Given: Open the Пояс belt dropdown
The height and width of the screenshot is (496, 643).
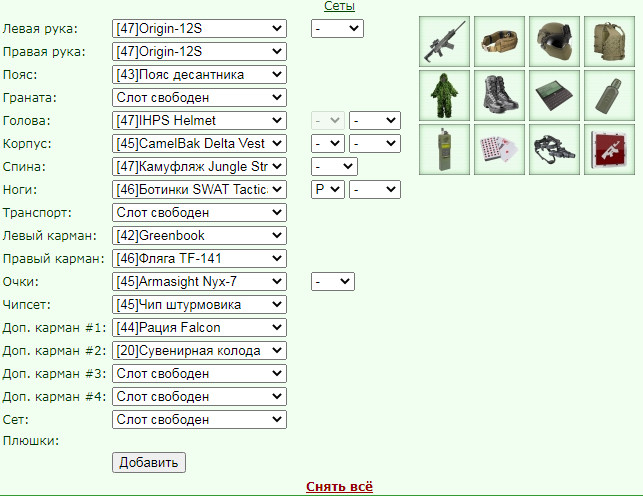Looking at the screenshot, I should tap(199, 75).
